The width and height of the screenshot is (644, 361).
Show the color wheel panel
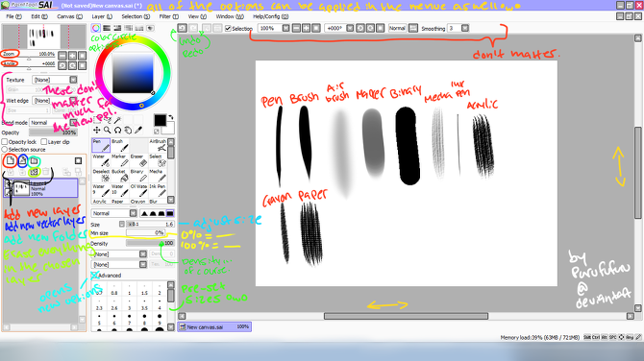click(96, 28)
